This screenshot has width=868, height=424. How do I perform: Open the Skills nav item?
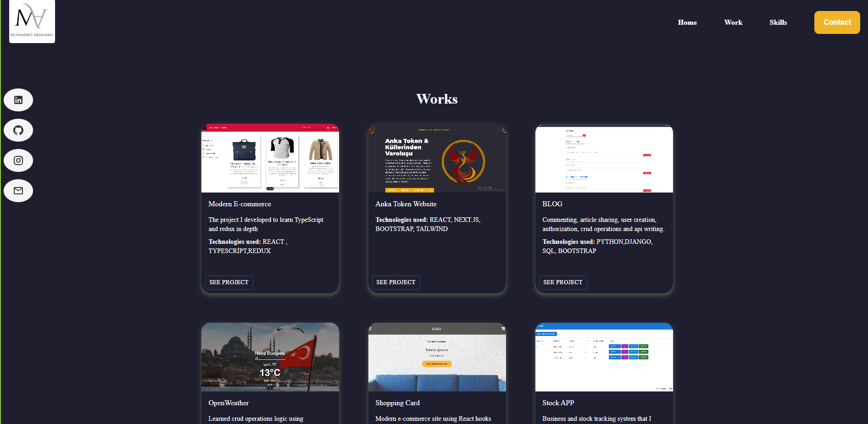tap(778, 22)
